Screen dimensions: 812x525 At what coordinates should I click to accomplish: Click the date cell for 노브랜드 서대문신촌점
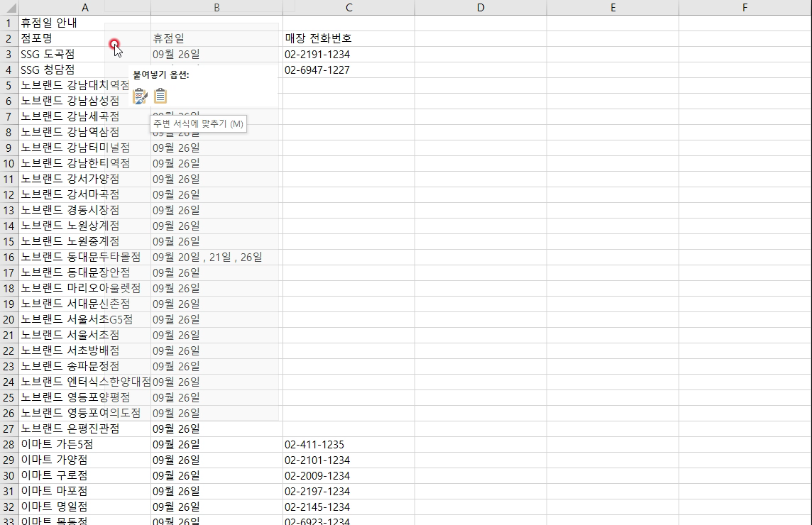(x=216, y=304)
